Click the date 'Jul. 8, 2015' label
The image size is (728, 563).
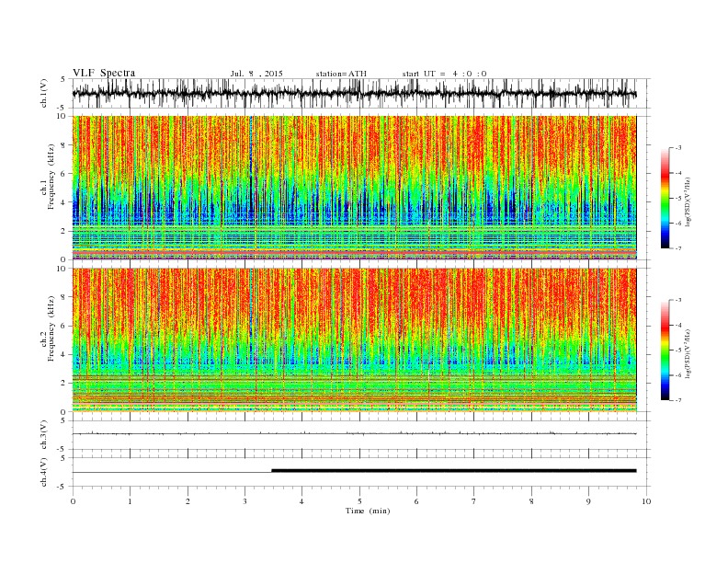tap(256, 74)
